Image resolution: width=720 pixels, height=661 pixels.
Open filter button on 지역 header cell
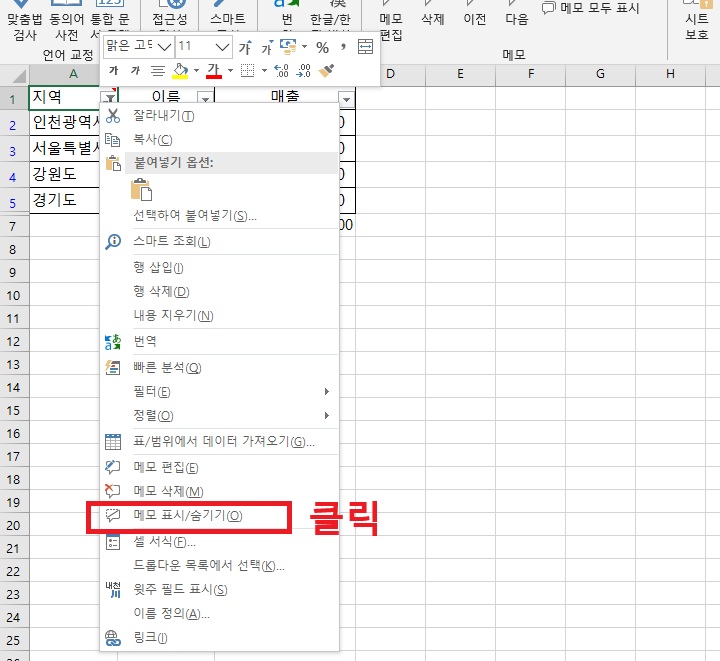tap(110, 97)
